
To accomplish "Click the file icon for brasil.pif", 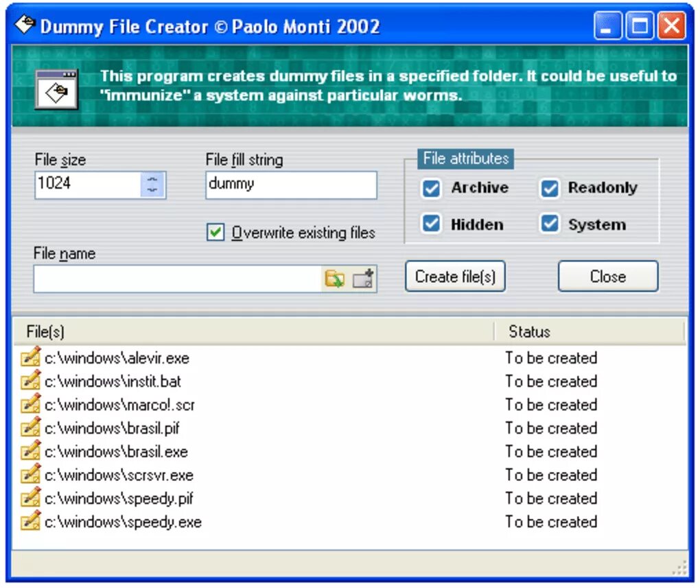I will pos(30,428).
